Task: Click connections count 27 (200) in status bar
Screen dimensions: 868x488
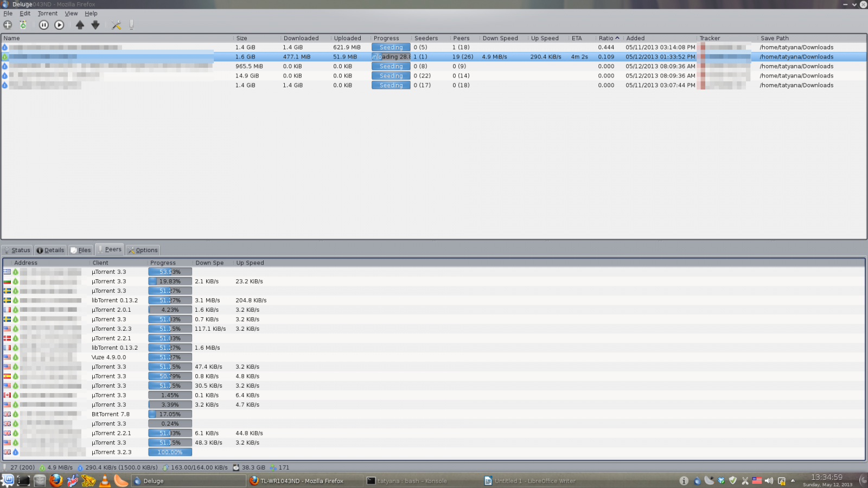Action: 19,467
